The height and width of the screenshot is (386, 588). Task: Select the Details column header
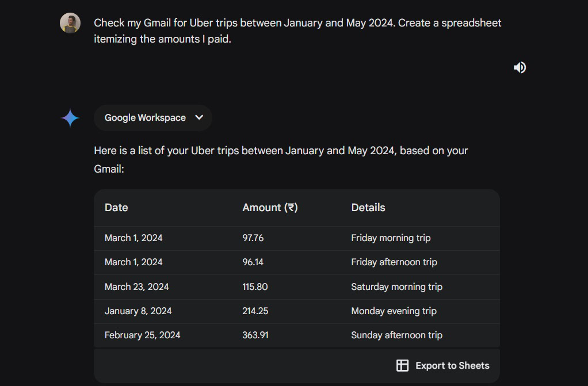[368, 208]
